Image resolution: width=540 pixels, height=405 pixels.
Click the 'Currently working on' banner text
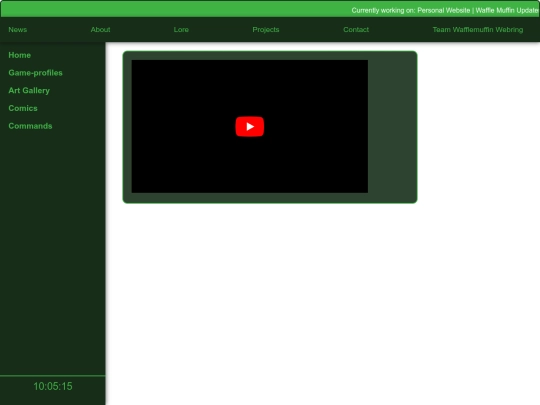pyautogui.click(x=445, y=10)
